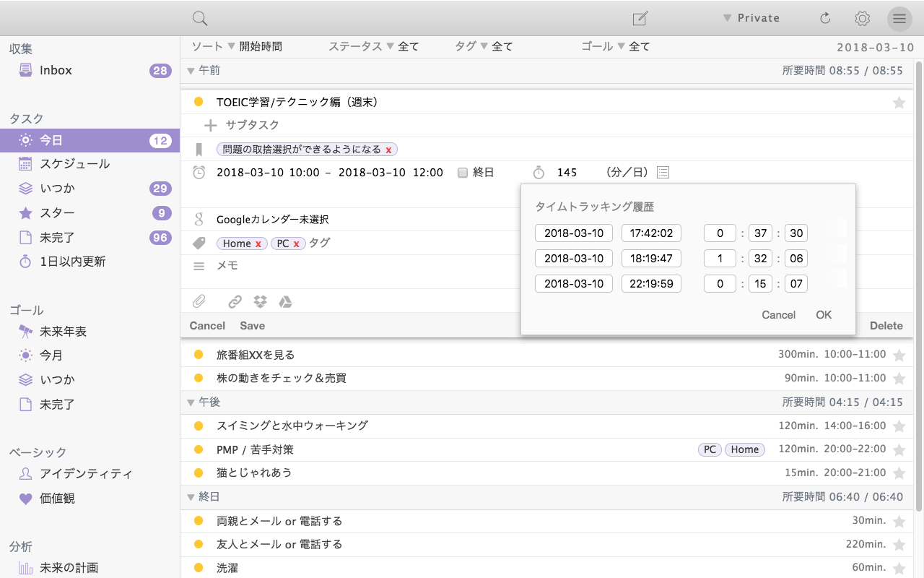Attach a file with the paperclip icon
The image size is (924, 578).
click(x=199, y=302)
